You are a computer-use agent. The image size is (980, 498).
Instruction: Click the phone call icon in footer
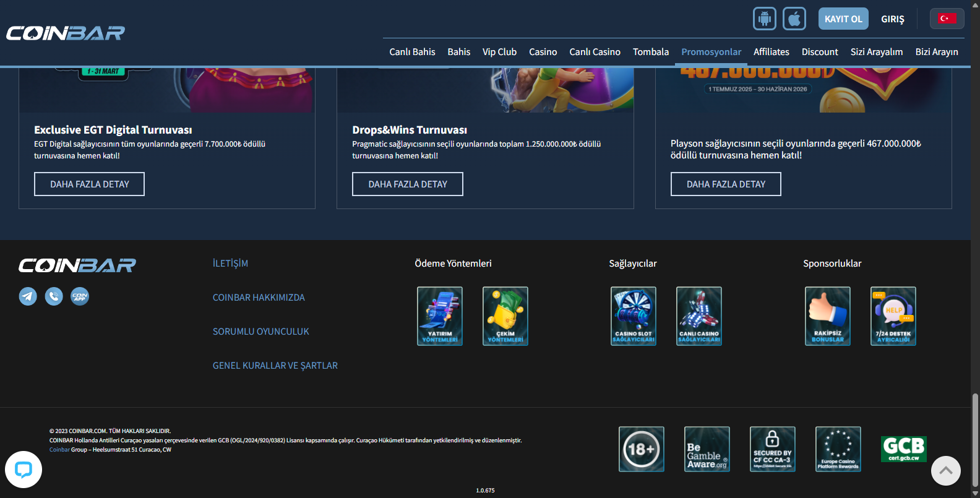point(54,296)
